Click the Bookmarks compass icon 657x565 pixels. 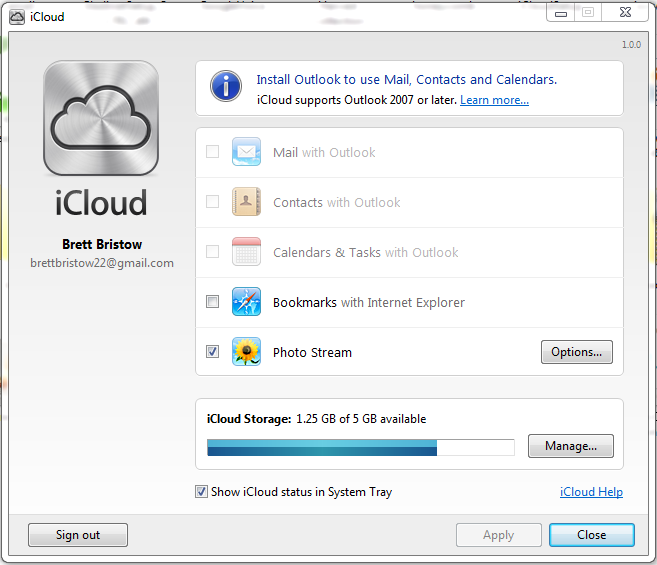pyautogui.click(x=246, y=301)
